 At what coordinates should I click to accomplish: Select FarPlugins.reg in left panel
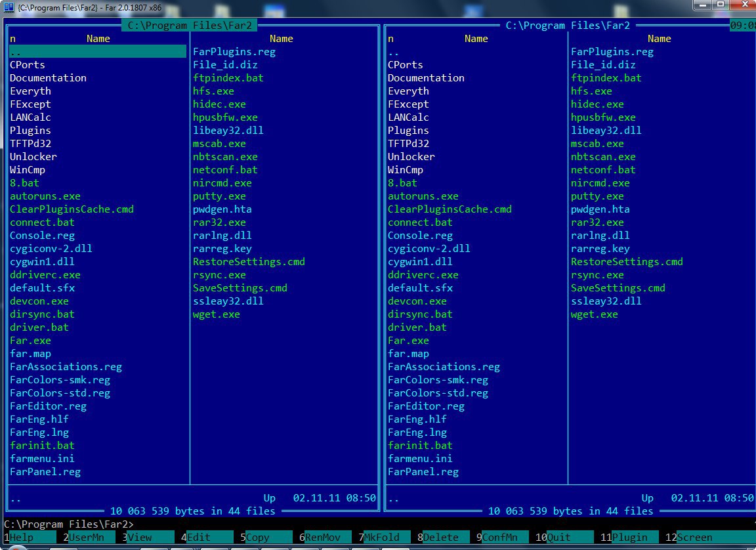point(234,52)
